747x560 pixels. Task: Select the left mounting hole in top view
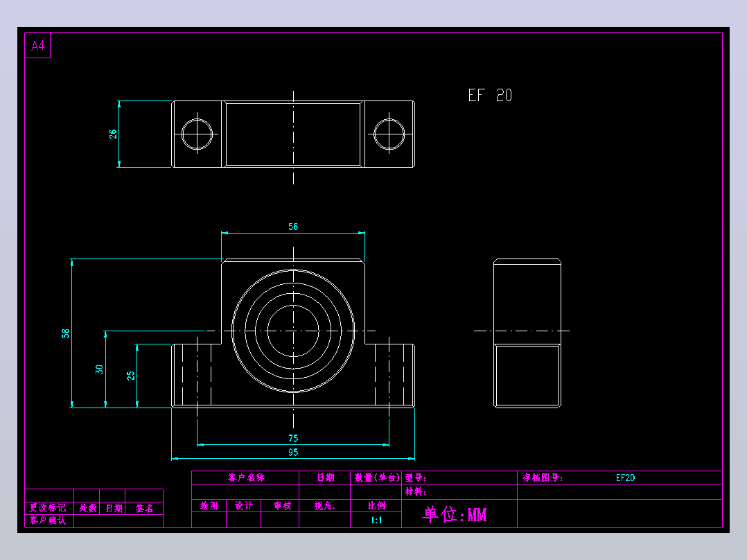coord(197,134)
